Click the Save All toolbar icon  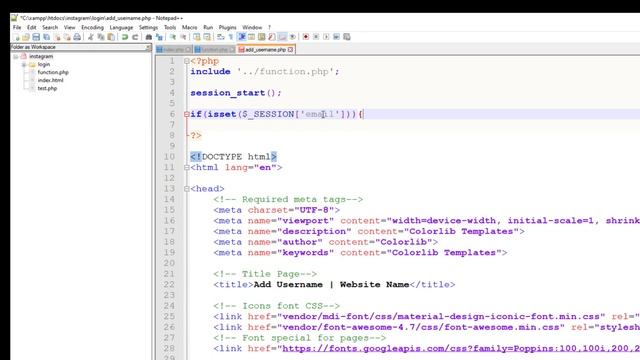click(47, 37)
